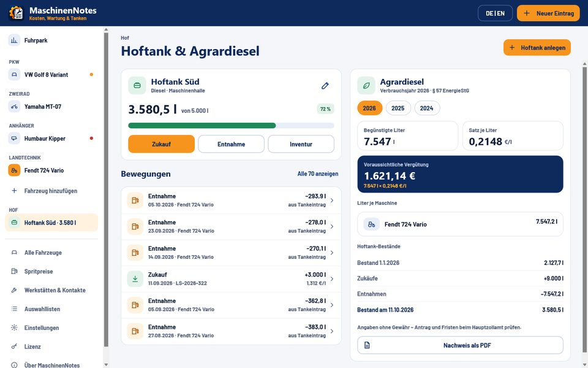Expand the Zukauf LS-2026-322 entry chevron
The height and width of the screenshot is (368, 588).
pos(332,278)
